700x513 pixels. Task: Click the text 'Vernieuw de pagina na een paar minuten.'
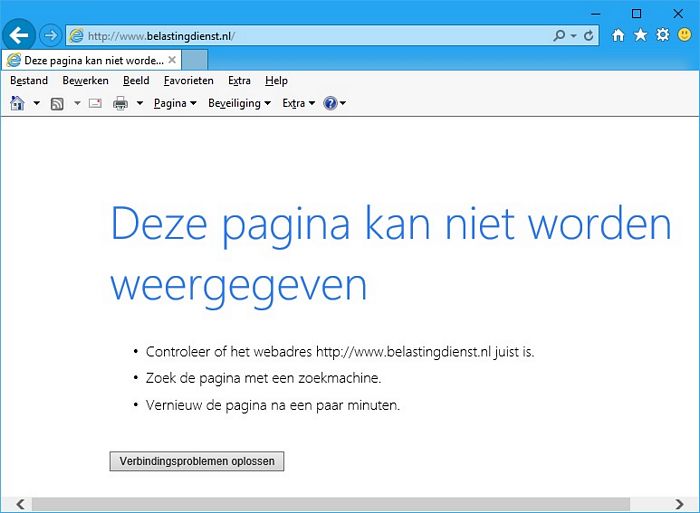(x=273, y=405)
